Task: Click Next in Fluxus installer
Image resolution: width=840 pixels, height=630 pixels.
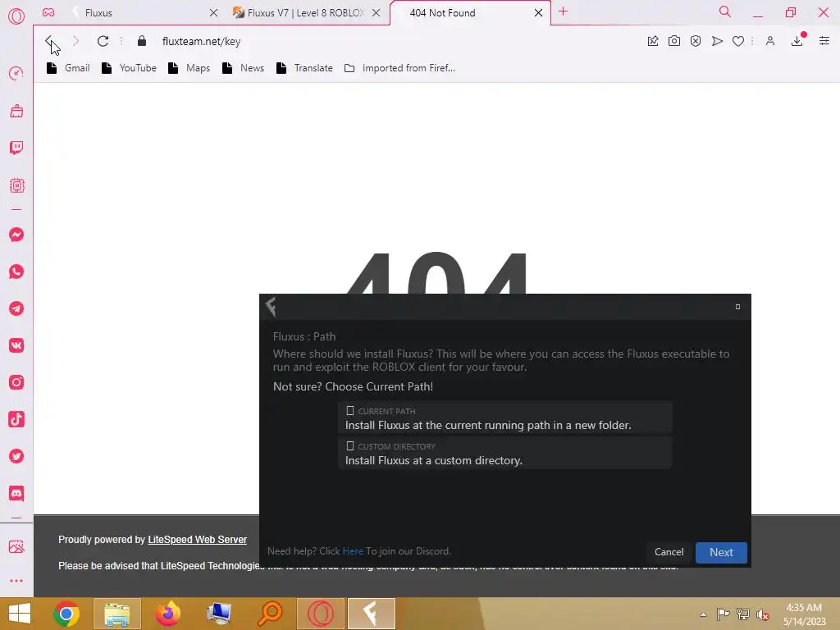Action: (x=721, y=552)
